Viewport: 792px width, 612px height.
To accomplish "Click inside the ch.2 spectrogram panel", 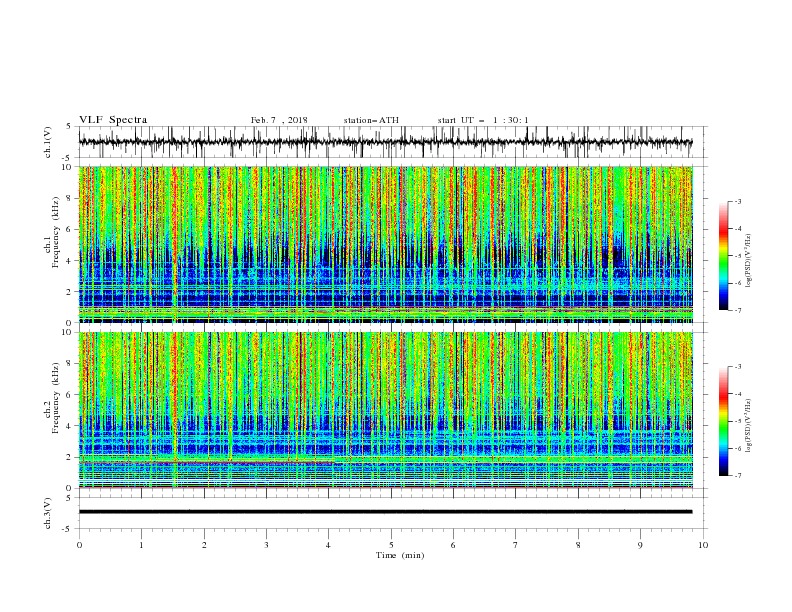I will [386, 410].
